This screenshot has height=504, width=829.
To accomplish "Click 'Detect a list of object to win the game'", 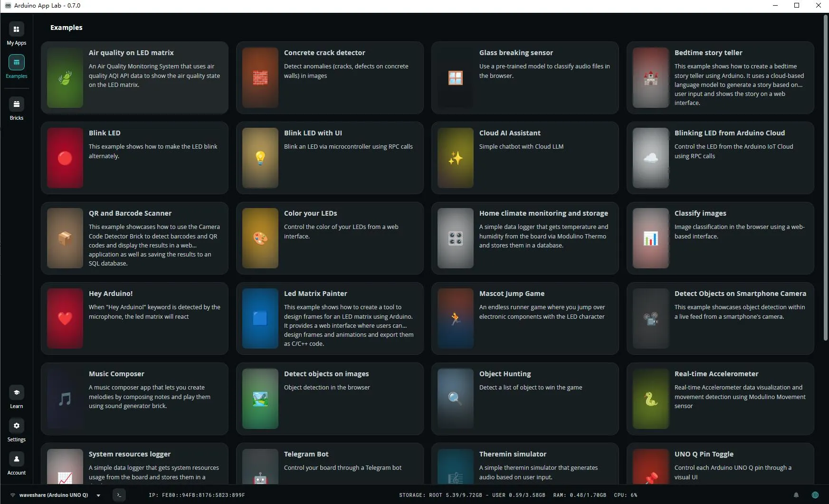I will point(531,388).
